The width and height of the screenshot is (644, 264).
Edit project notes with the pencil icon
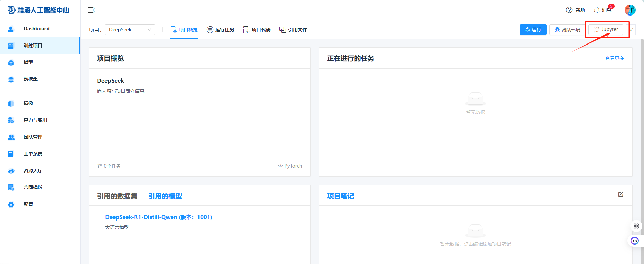(x=621, y=195)
